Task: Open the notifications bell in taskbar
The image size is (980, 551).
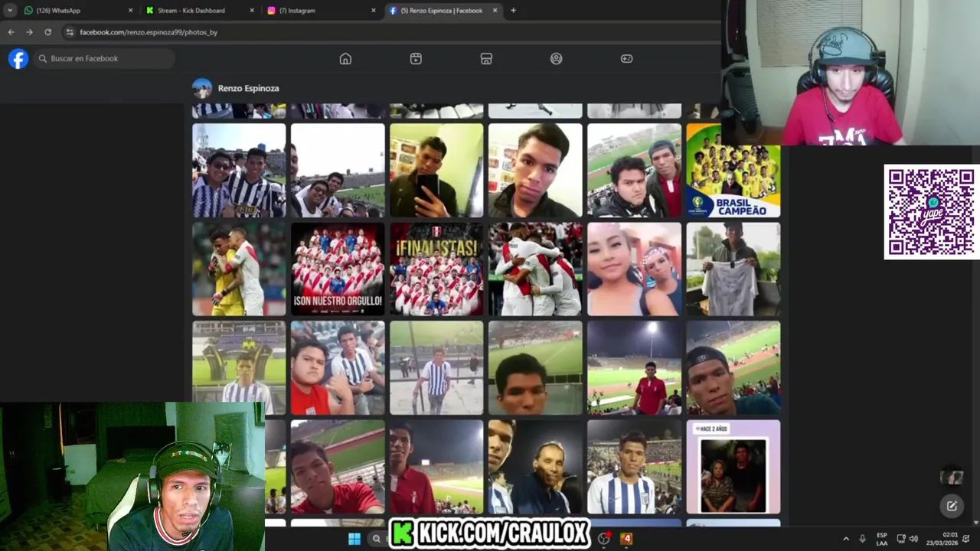Action: click(x=965, y=539)
